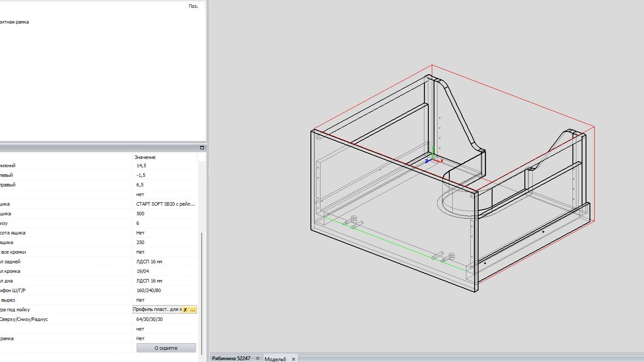The width and height of the screenshot is (644, 362).
Task: Close the Модель6 tab
Action: tap(293, 359)
